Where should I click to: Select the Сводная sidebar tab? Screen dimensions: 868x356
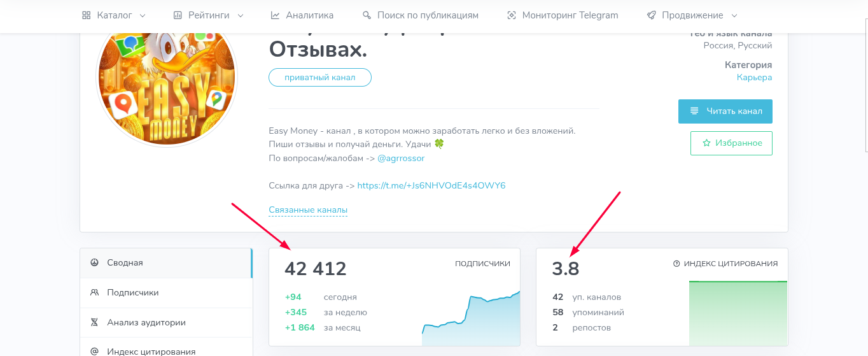pyautogui.click(x=166, y=263)
